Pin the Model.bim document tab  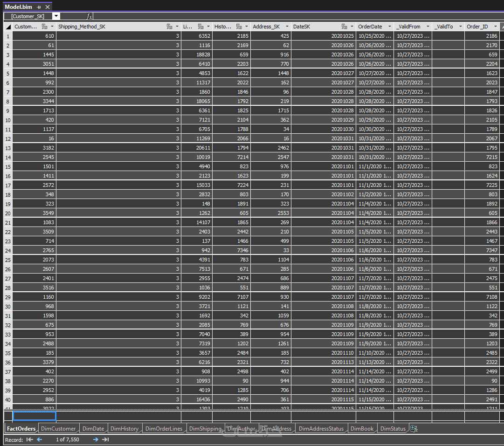pos(39,7)
